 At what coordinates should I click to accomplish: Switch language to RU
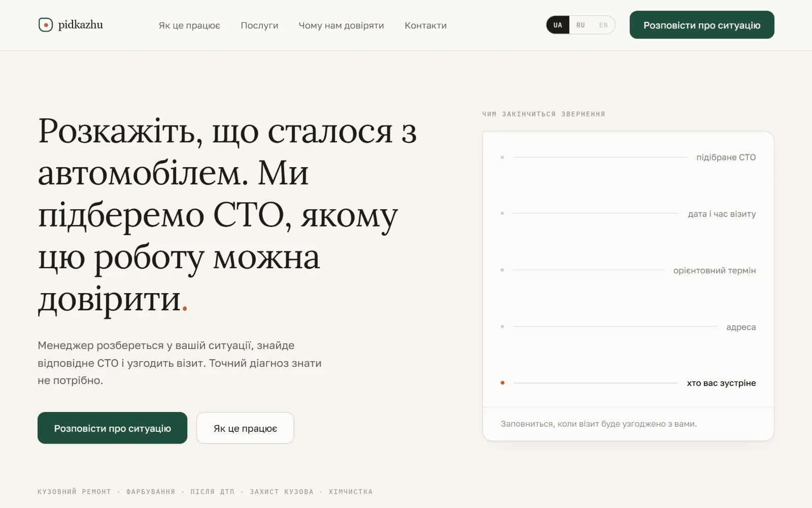tap(581, 25)
